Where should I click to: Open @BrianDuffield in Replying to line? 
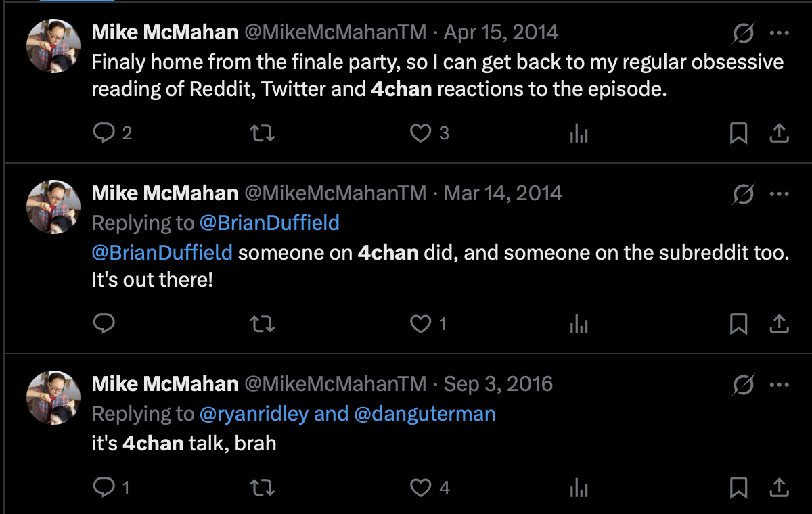click(269, 223)
